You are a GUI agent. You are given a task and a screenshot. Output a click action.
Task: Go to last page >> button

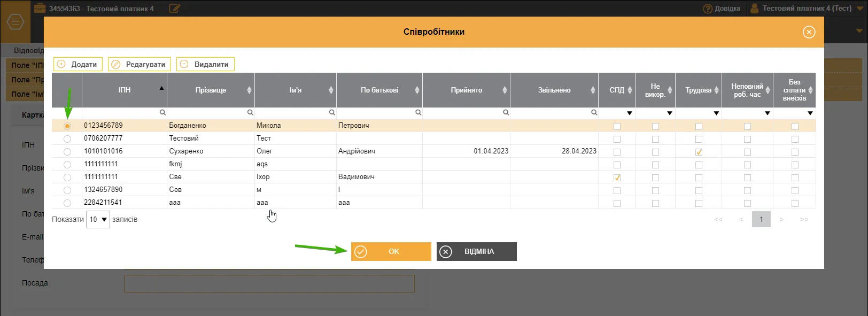pyautogui.click(x=804, y=219)
